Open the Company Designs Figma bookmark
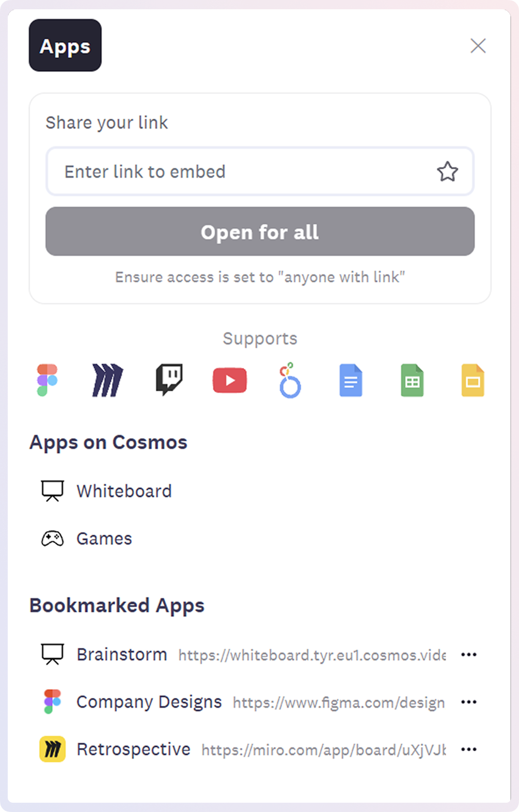This screenshot has width=519, height=812. click(x=243, y=702)
